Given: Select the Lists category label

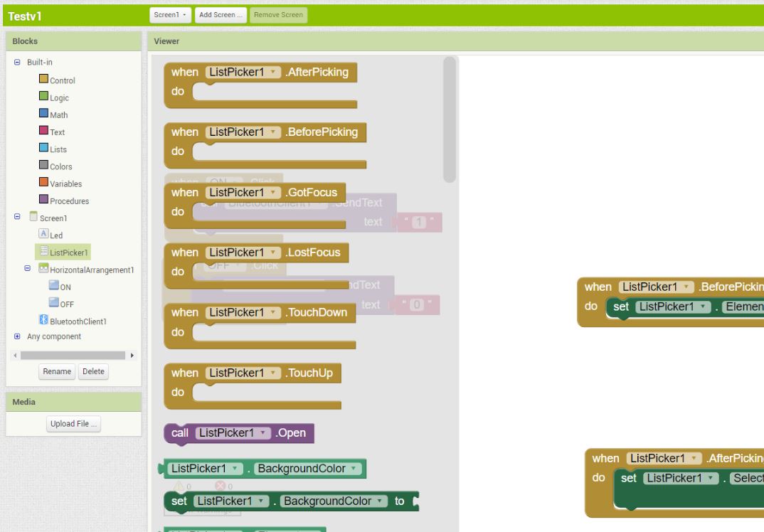Looking at the screenshot, I should pyautogui.click(x=58, y=149).
